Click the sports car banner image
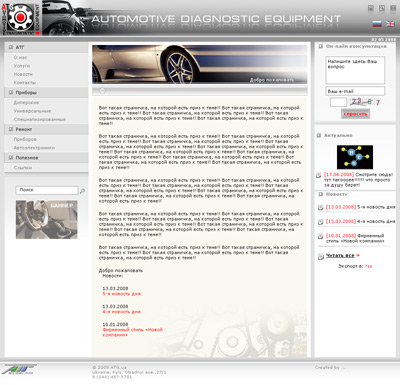The height and width of the screenshot is (385, 400). 200,64
